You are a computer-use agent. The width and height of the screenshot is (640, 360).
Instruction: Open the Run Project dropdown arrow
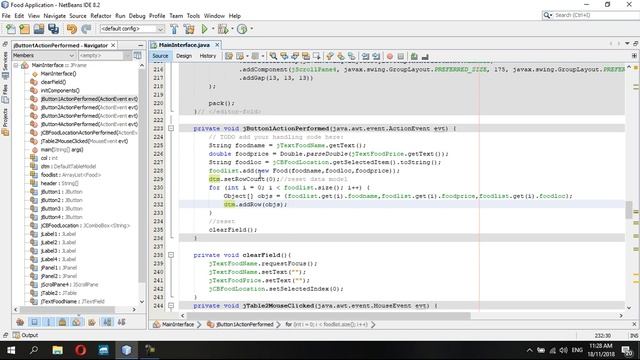click(213, 29)
